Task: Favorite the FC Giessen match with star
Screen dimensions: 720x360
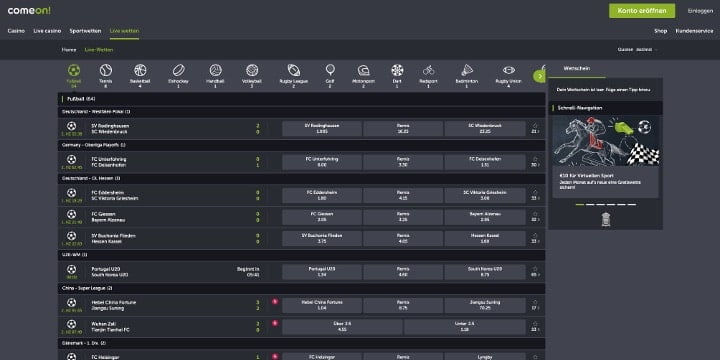Action: point(535,214)
